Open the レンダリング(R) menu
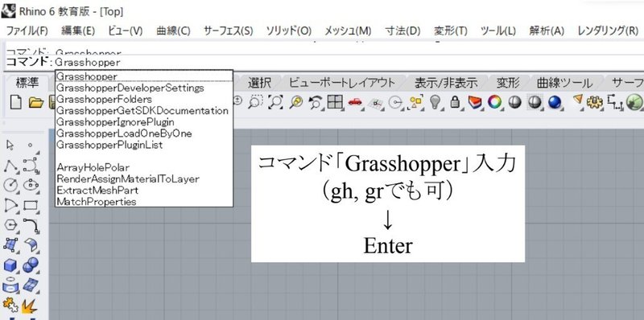 (608, 31)
